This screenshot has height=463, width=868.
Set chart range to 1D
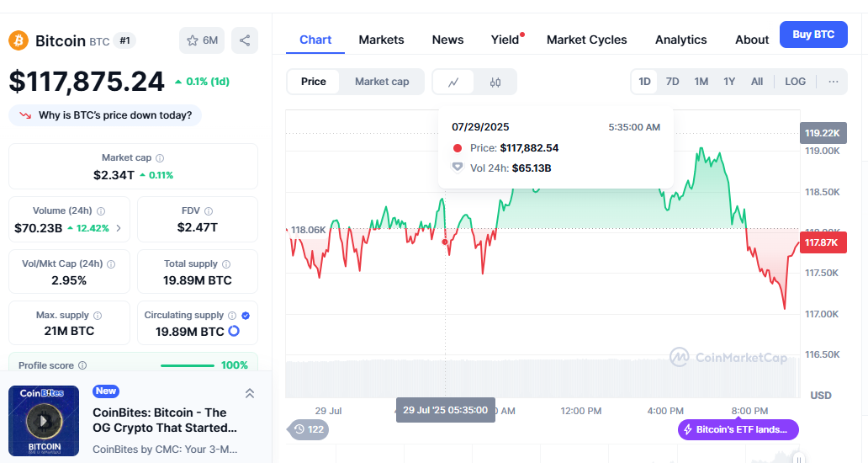[644, 82]
